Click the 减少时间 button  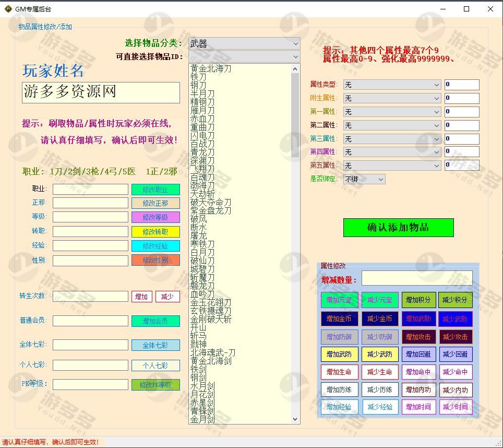point(455,407)
